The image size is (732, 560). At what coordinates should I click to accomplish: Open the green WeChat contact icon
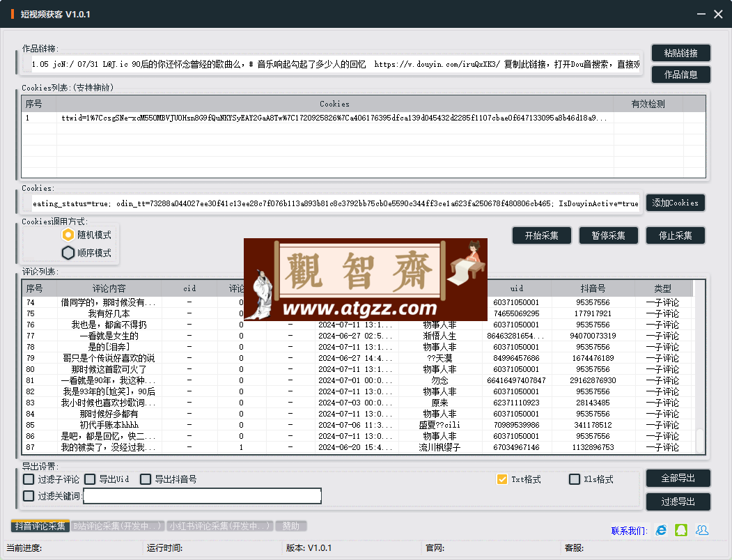click(681, 530)
